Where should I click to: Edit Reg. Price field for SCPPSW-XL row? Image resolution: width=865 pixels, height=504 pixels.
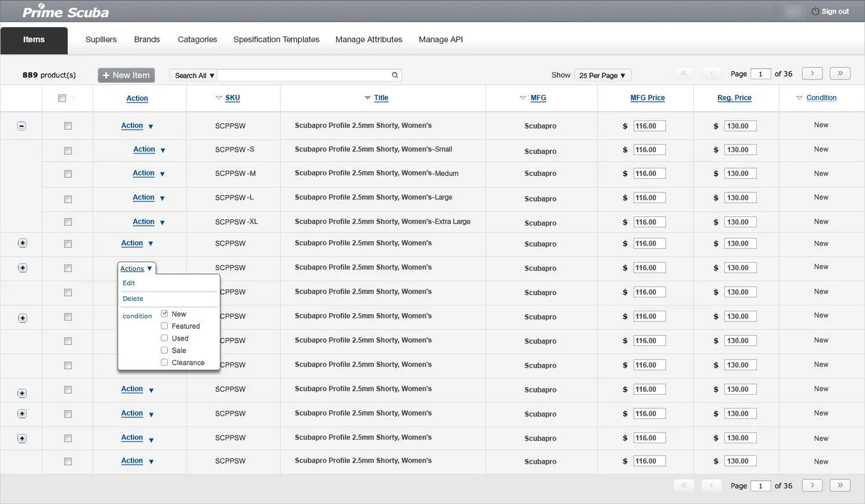click(740, 222)
